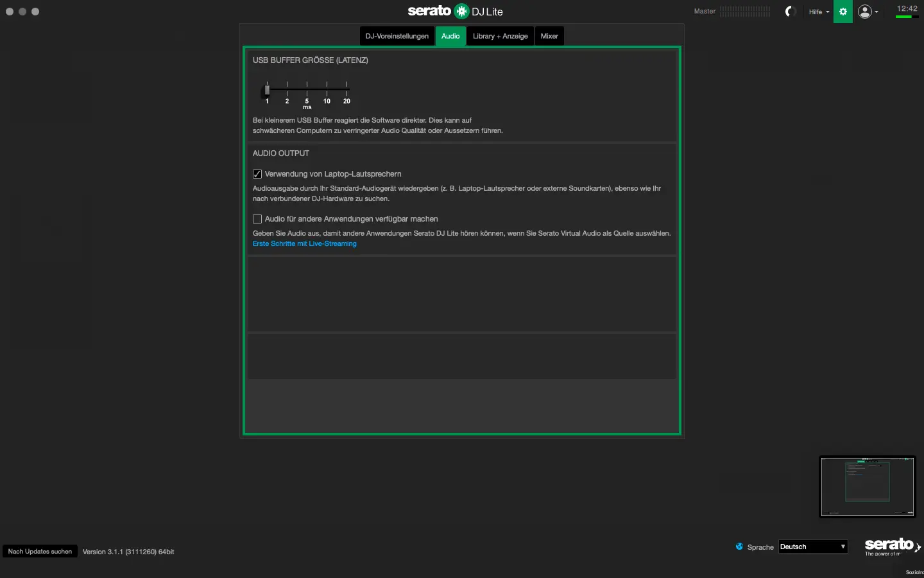Viewport: 924px width, 578px height.
Task: Expand the account menu arrow beside avatar
Action: [x=877, y=12]
